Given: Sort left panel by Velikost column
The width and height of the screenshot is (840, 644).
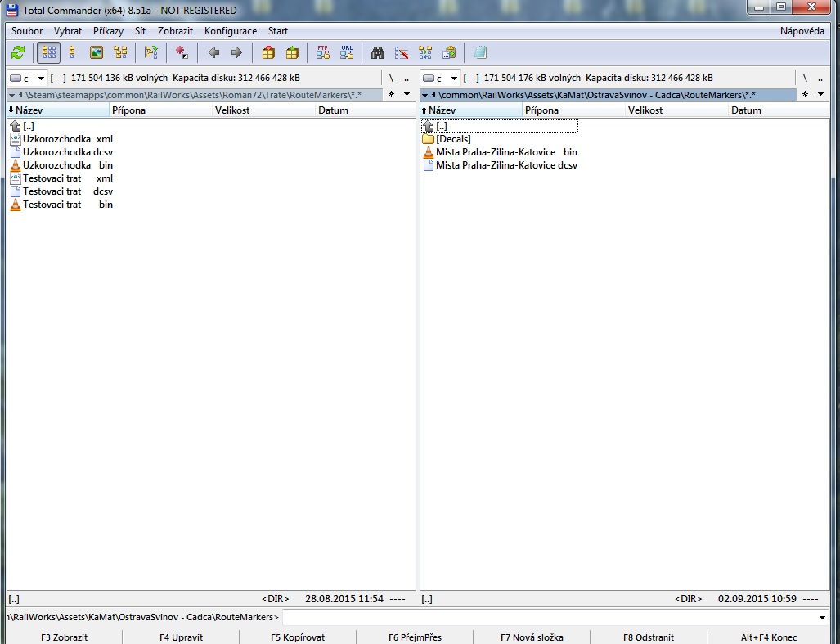Looking at the screenshot, I should (x=263, y=110).
